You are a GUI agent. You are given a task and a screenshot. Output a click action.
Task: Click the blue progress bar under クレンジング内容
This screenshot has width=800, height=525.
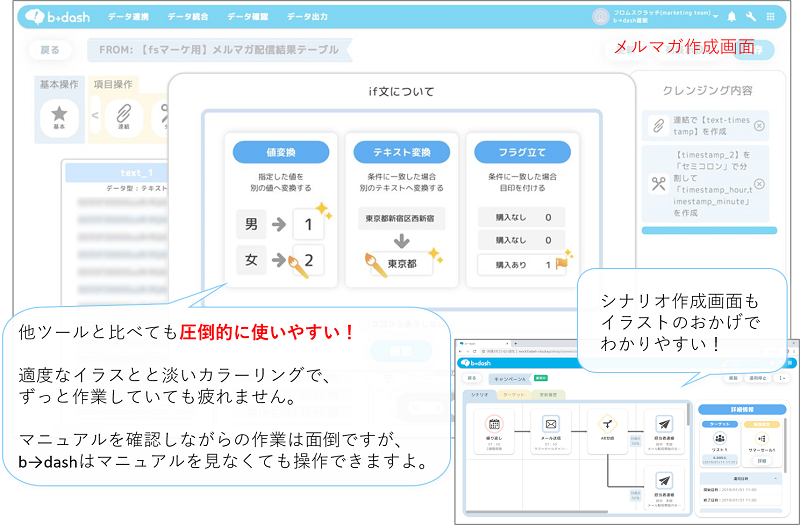709,231
